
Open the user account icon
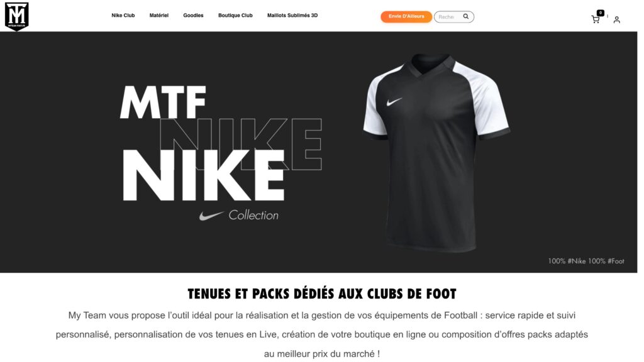click(616, 19)
